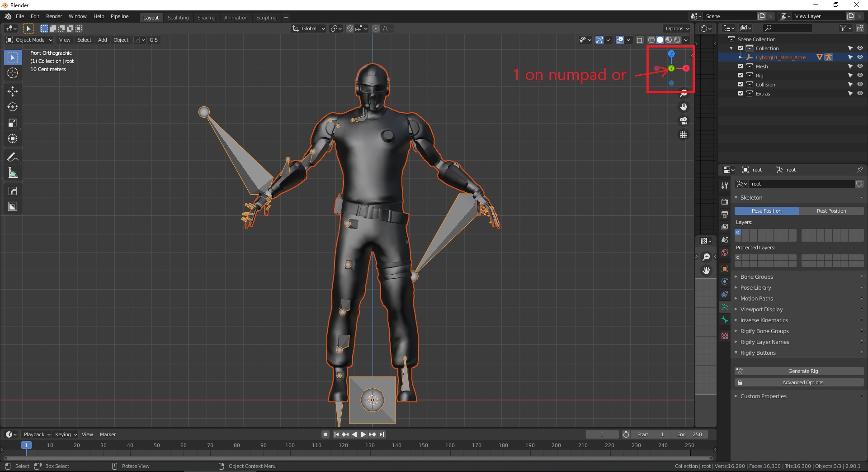The width and height of the screenshot is (868, 472).
Task: Open the Render menu
Action: pyautogui.click(x=54, y=16)
